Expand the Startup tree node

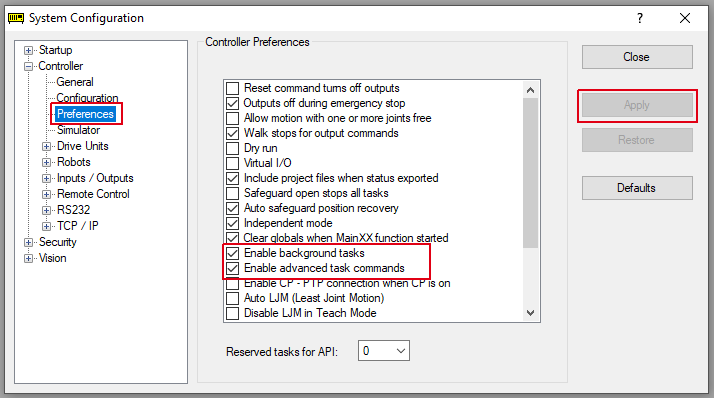pos(28,51)
